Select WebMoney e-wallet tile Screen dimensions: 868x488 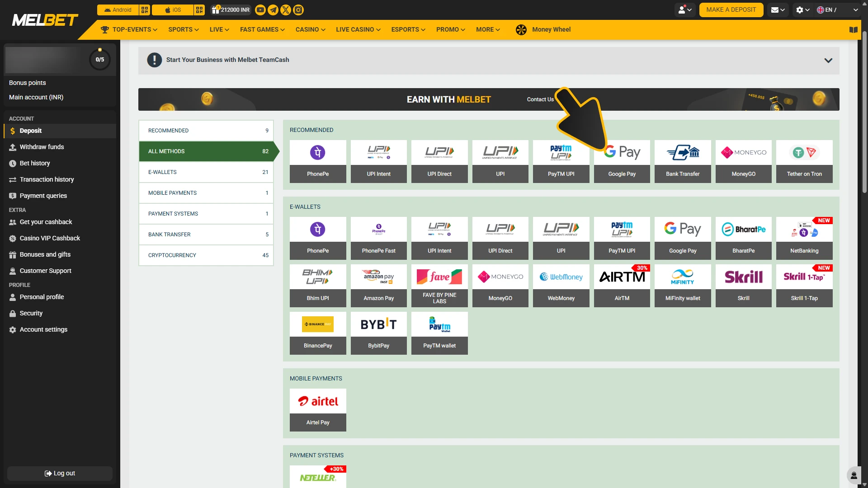click(561, 286)
